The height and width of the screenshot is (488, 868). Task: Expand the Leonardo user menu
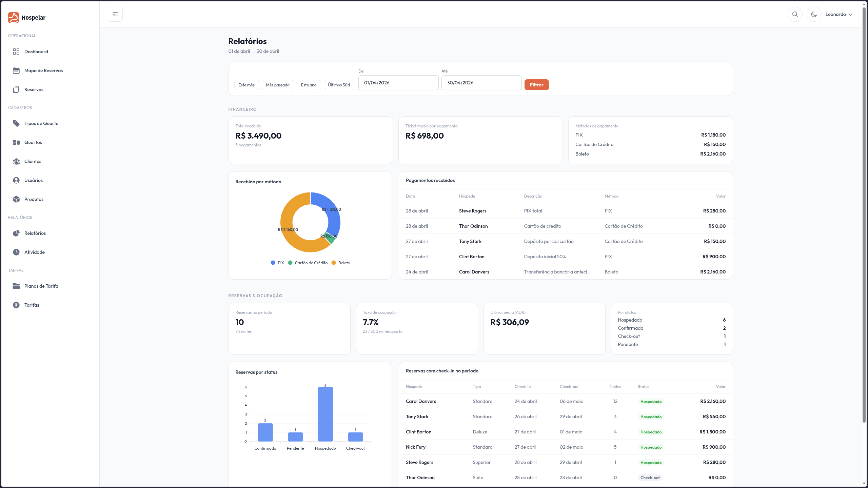[x=839, y=14]
